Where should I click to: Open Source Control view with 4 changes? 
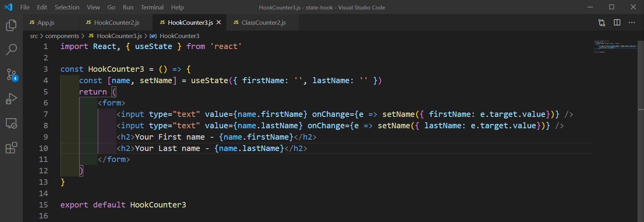coord(12,75)
